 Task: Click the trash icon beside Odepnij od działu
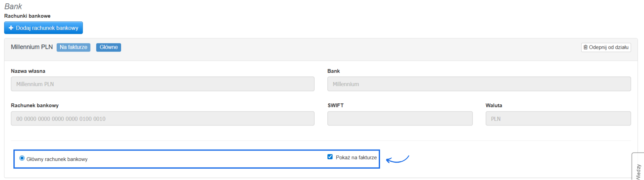pyautogui.click(x=585, y=48)
